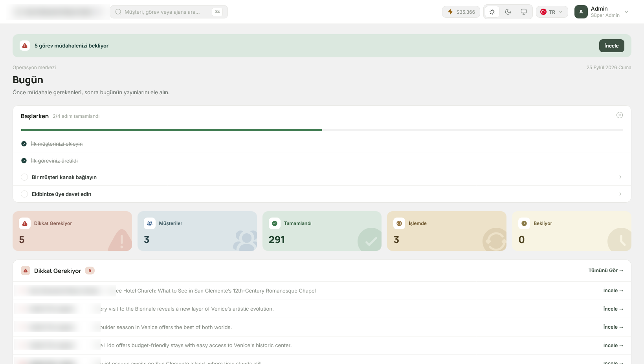Click İncele button in the alert banner
644x364 pixels.
point(611,46)
